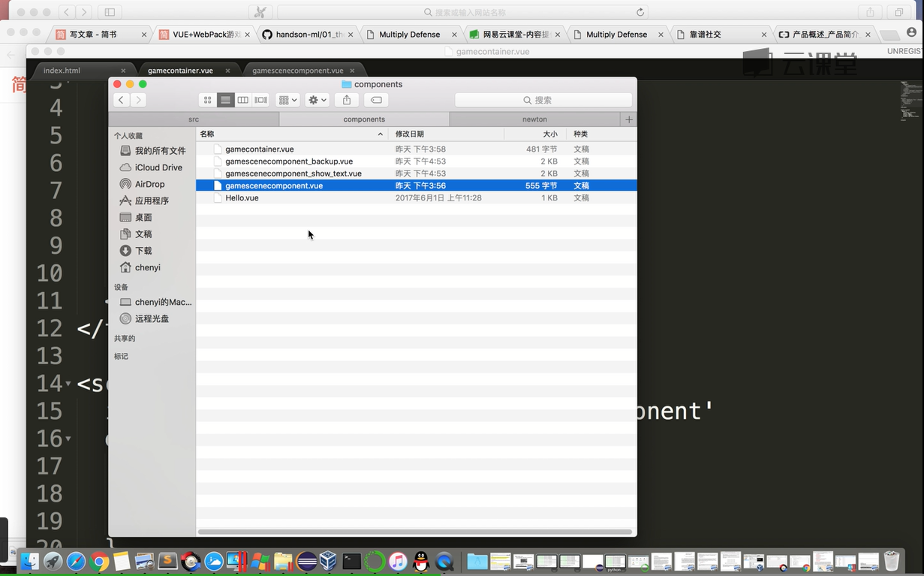Open the 网易云课堂 browser tab

coord(515,35)
